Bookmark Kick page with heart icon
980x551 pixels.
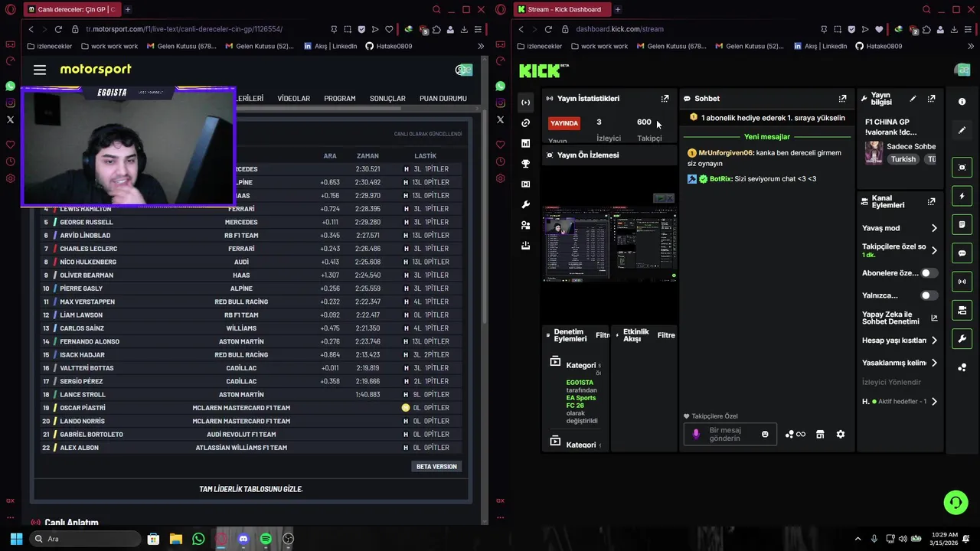879,29
